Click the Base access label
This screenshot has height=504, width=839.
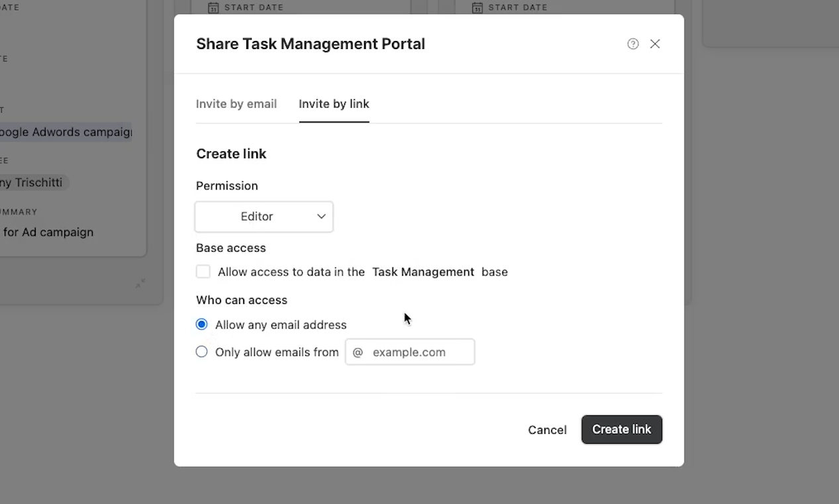(x=231, y=248)
